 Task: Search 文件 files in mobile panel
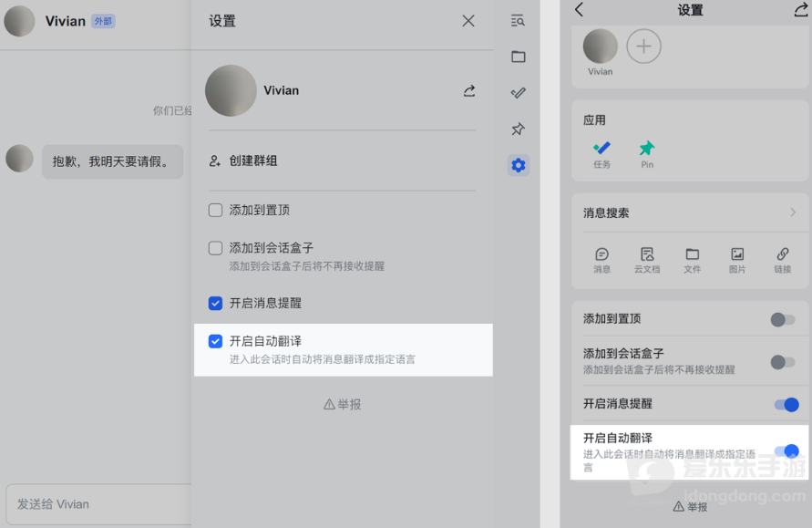coord(692,260)
